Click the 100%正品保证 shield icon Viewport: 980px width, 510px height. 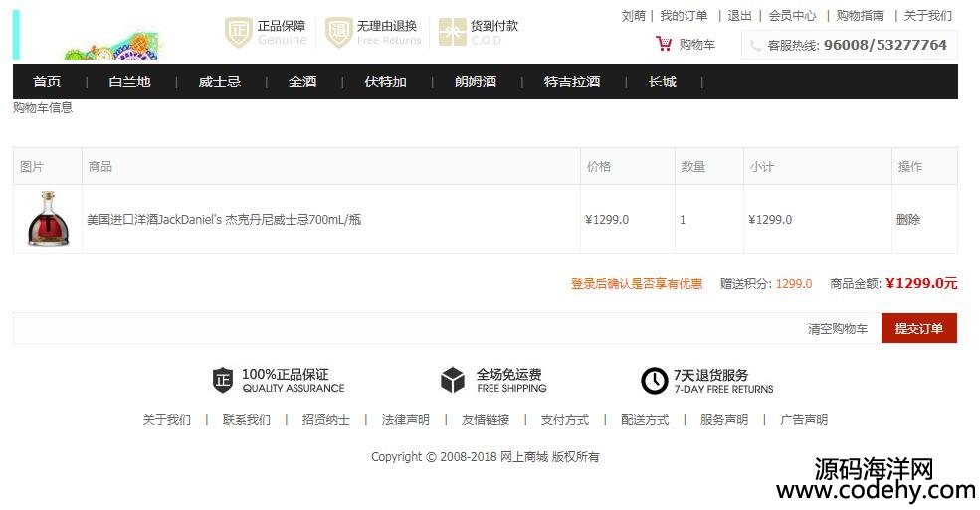(x=223, y=380)
